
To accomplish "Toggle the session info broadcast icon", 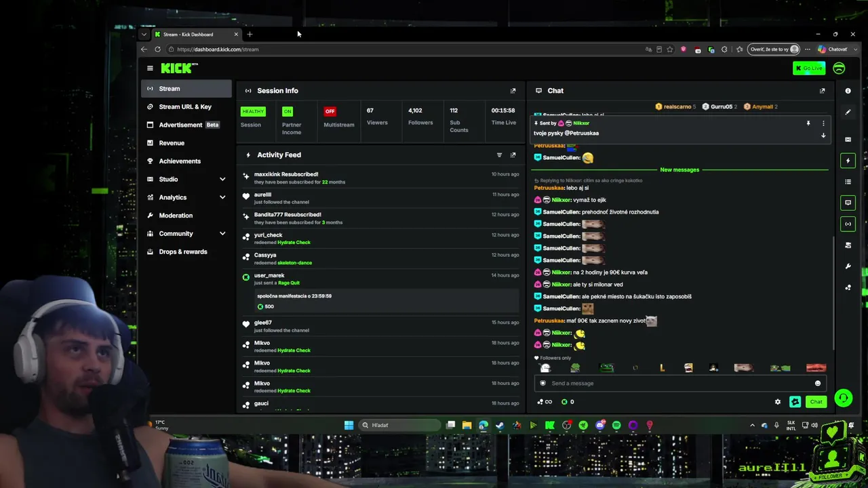I will pyautogui.click(x=848, y=224).
